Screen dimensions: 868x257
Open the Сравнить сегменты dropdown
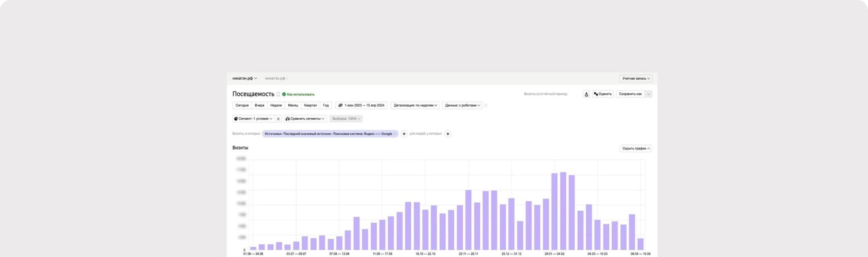[305, 119]
